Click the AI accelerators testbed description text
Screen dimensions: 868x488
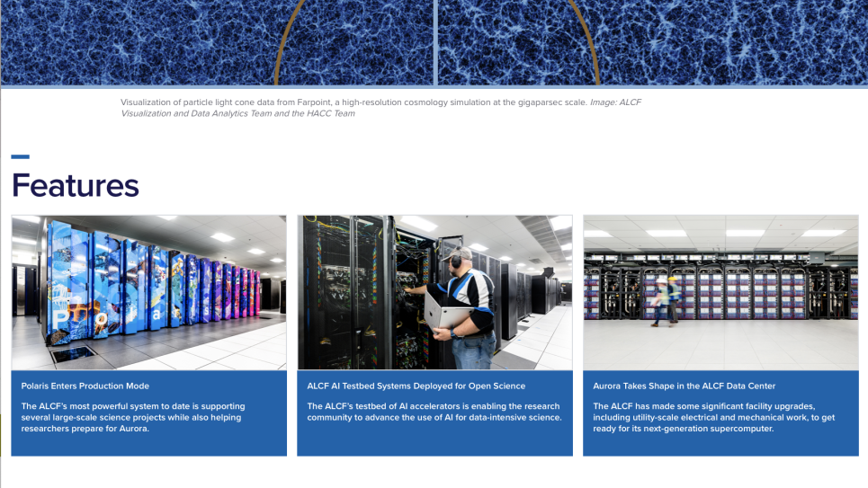pyautogui.click(x=434, y=412)
